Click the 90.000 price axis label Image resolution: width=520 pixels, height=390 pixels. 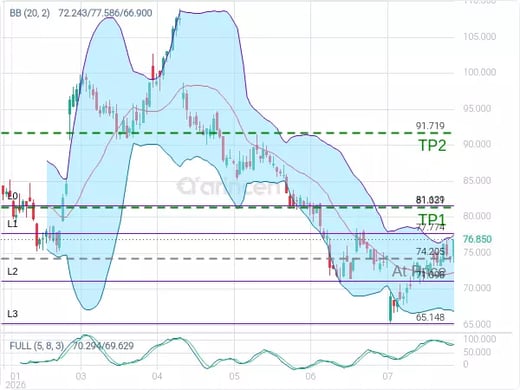pos(477,144)
